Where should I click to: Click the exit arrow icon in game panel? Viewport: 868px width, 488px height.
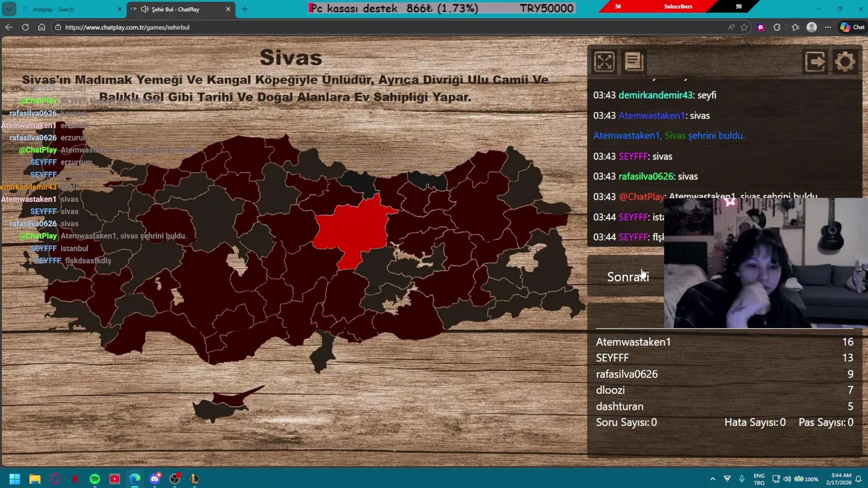[x=815, y=62]
